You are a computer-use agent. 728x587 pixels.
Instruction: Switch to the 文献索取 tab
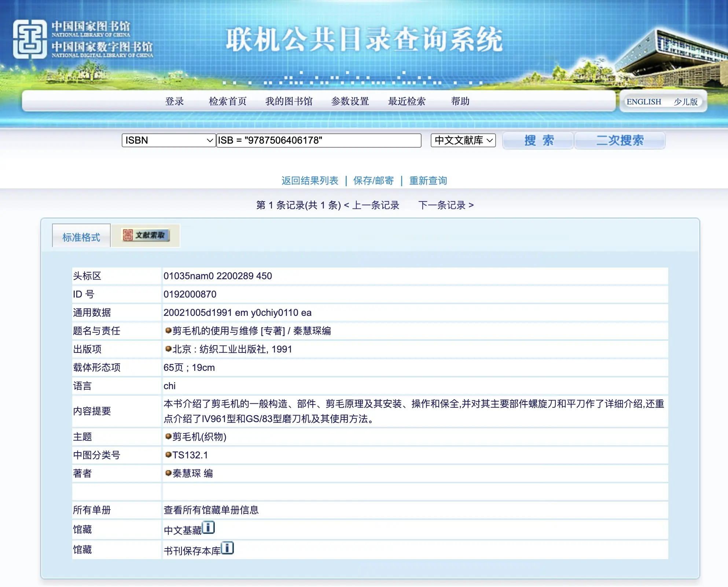146,236
